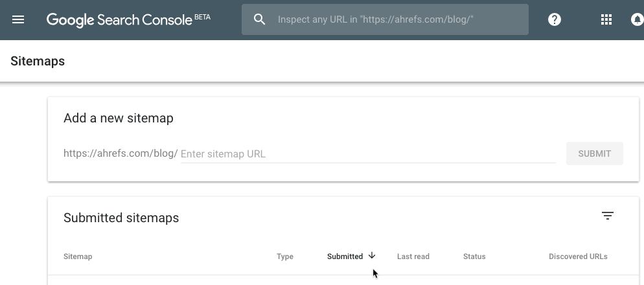Focus the URL inspection search field

coord(395,20)
